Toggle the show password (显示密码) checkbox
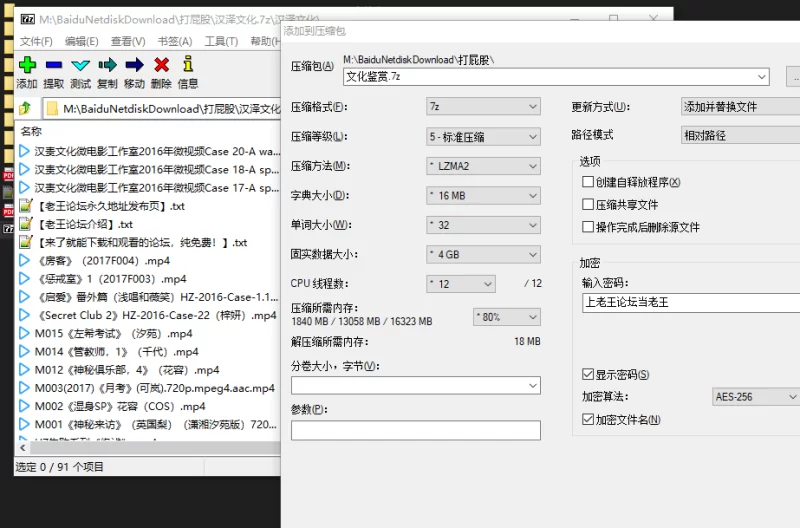 pyautogui.click(x=588, y=375)
